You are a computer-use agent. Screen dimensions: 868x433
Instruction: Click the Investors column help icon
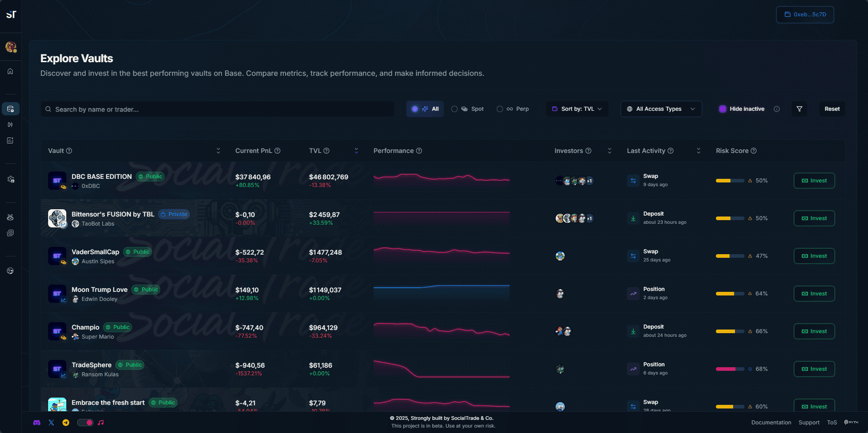(588, 151)
